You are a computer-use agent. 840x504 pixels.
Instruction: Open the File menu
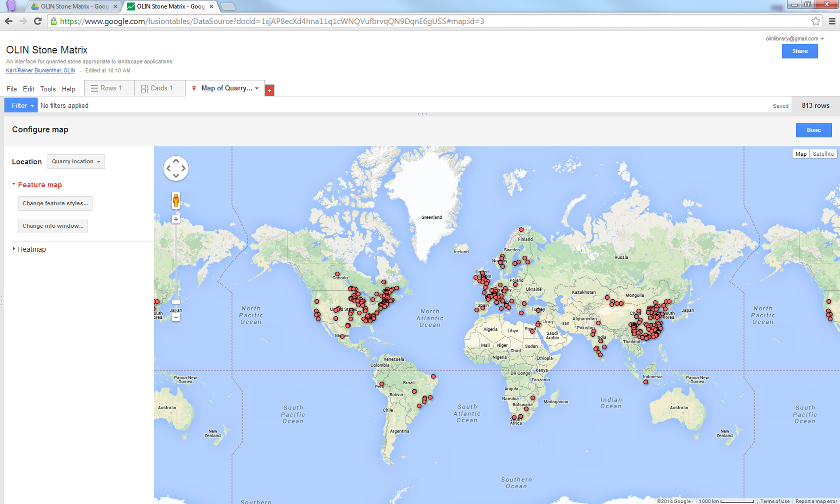[x=11, y=89]
